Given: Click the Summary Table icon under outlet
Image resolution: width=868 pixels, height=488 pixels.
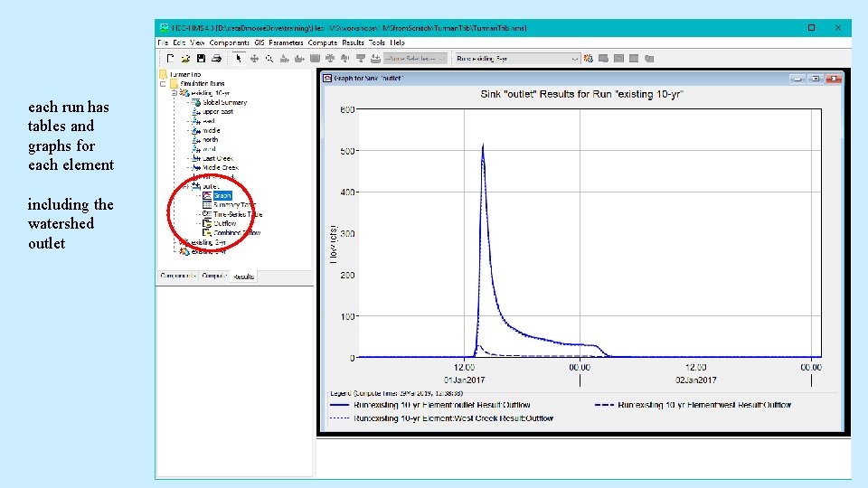Looking at the screenshot, I should click(207, 205).
